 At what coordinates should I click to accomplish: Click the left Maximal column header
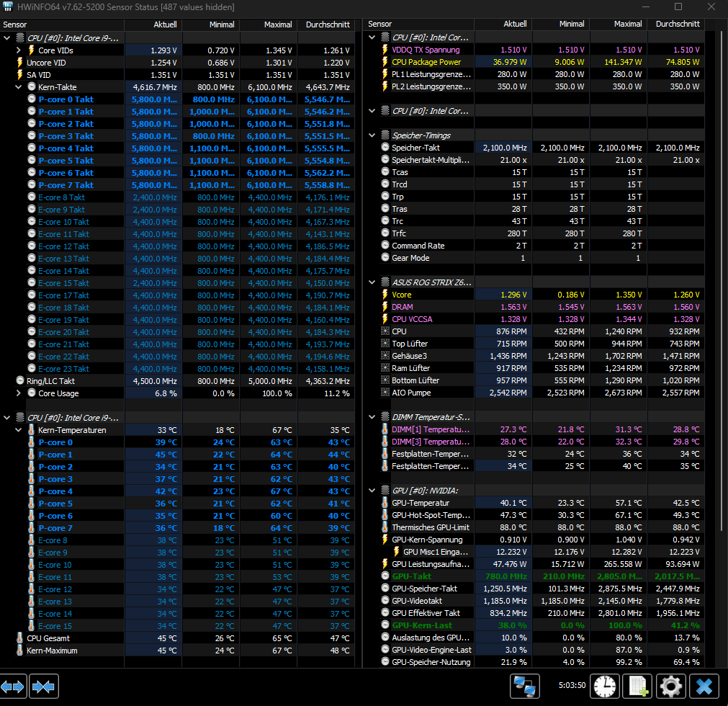(x=268, y=24)
